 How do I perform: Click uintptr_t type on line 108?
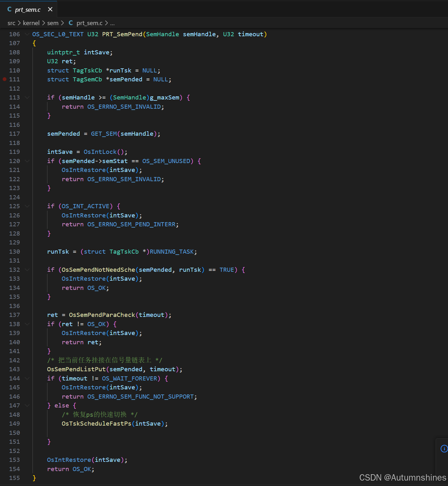click(x=64, y=52)
